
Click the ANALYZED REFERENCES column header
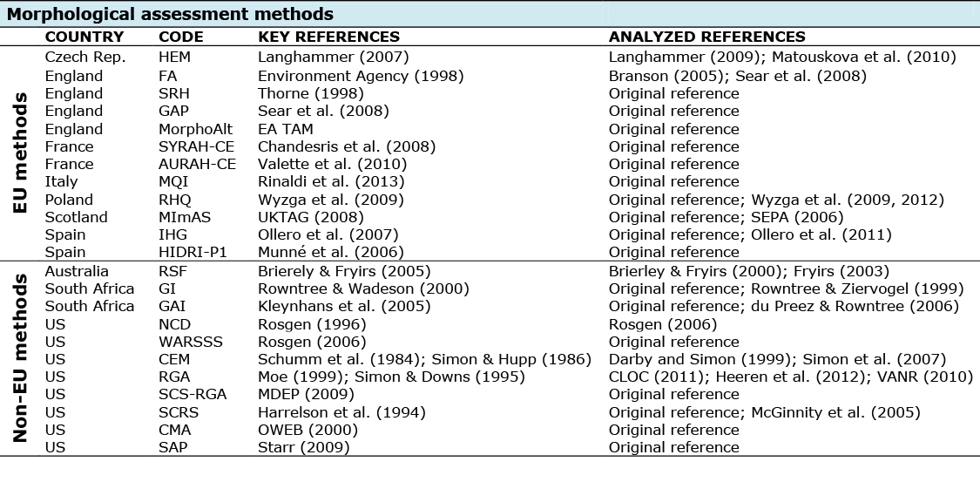tap(706, 37)
